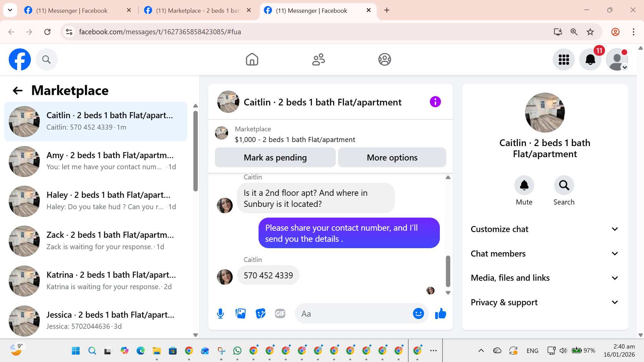The height and width of the screenshot is (362, 644).
Task: Mute conversation bell in right panel
Action: coord(524,185)
